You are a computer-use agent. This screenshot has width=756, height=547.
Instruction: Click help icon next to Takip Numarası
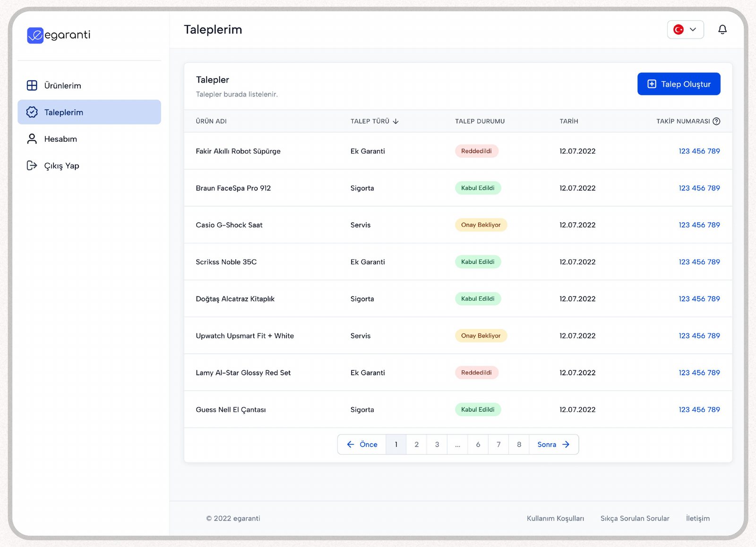pos(716,122)
